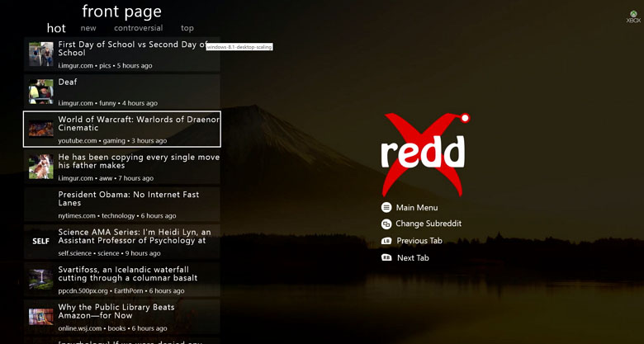This screenshot has height=344, width=644.
Task: Open 'World of Warcraft: Warlords of Draenor' title
Action: coord(139,124)
